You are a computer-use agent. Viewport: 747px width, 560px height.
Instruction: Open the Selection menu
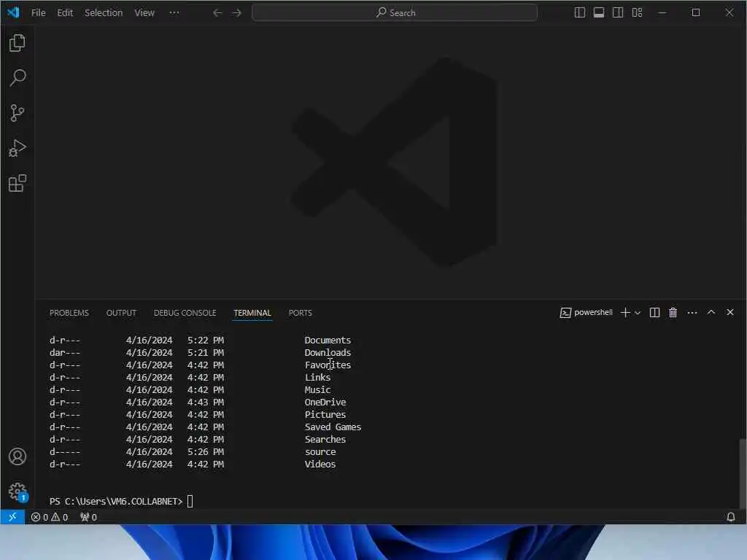point(104,13)
